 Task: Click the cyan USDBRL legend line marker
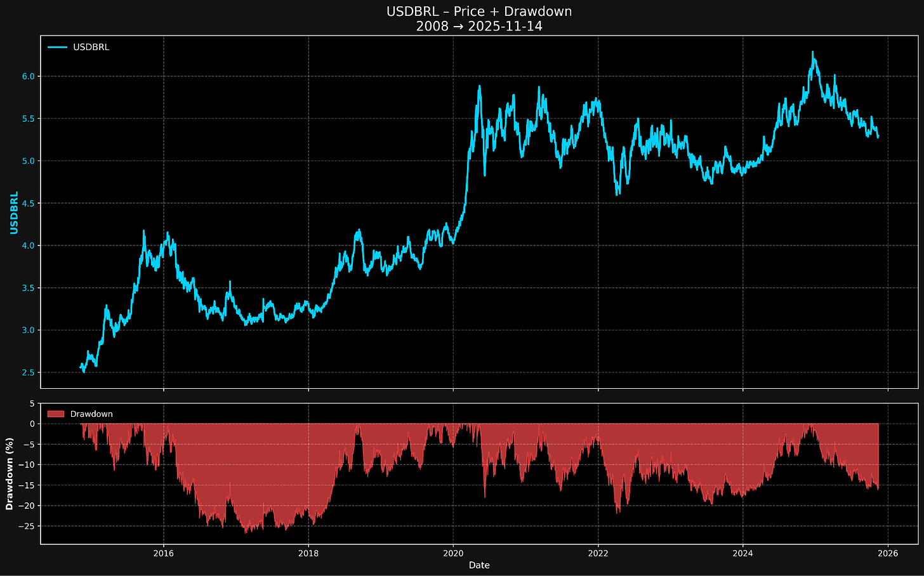point(57,48)
